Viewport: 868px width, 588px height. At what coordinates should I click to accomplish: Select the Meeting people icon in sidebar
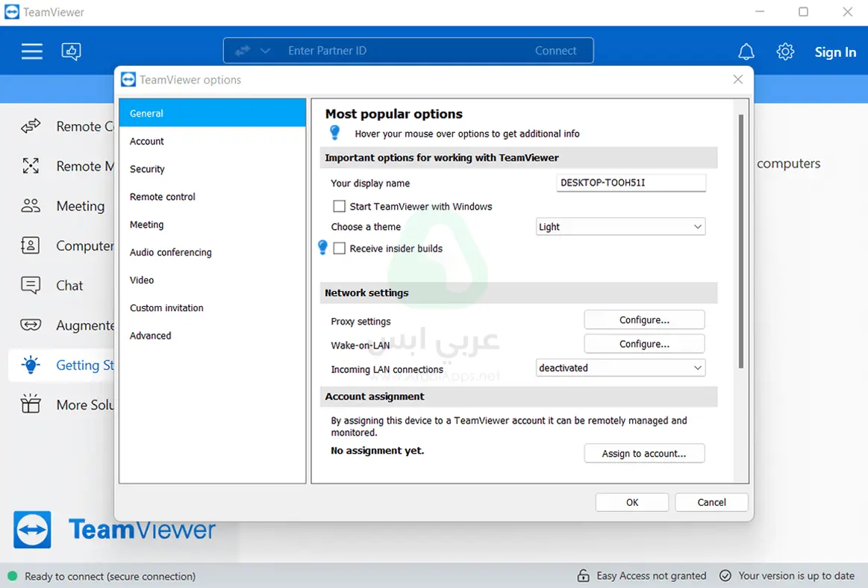pyautogui.click(x=31, y=206)
